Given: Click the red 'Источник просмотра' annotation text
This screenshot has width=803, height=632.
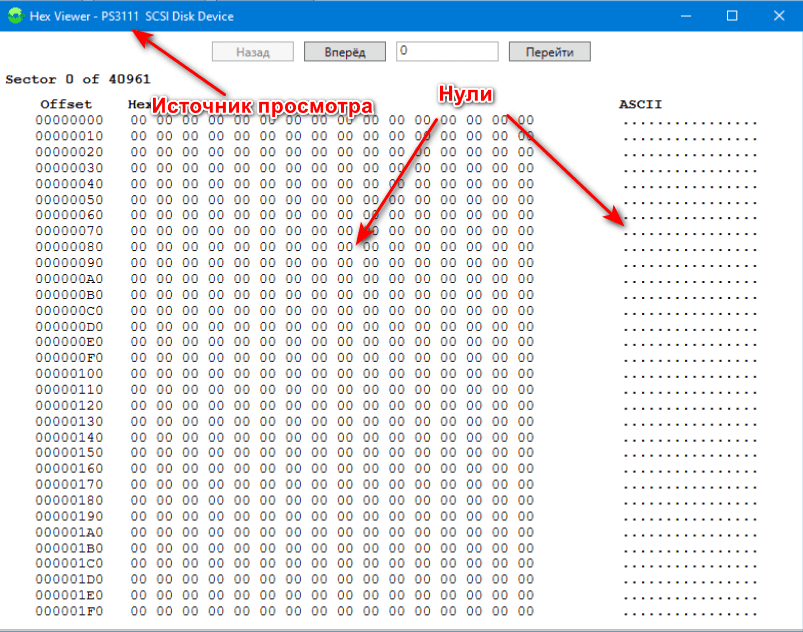Looking at the screenshot, I should [262, 107].
